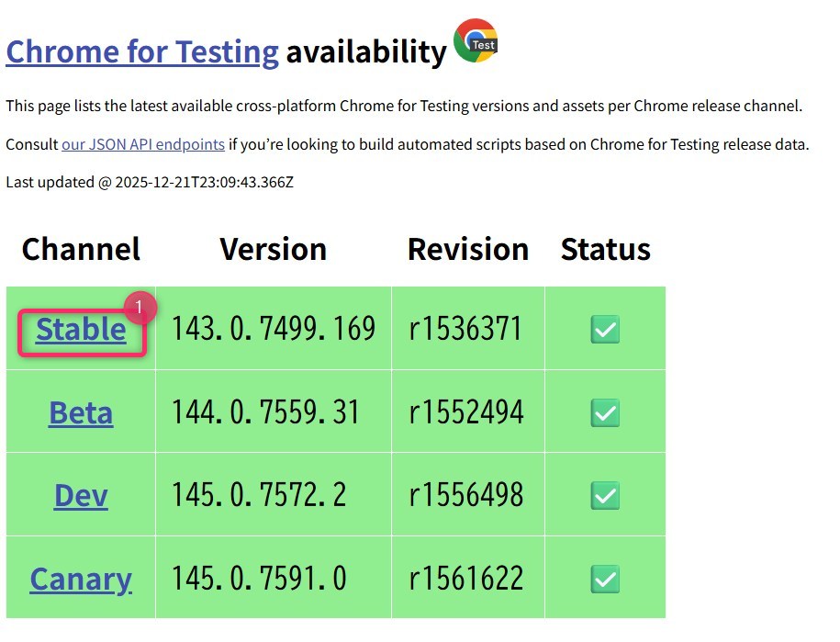Screen dimensions: 840x642
Task: Jump to the Stable channel section
Action: point(81,330)
